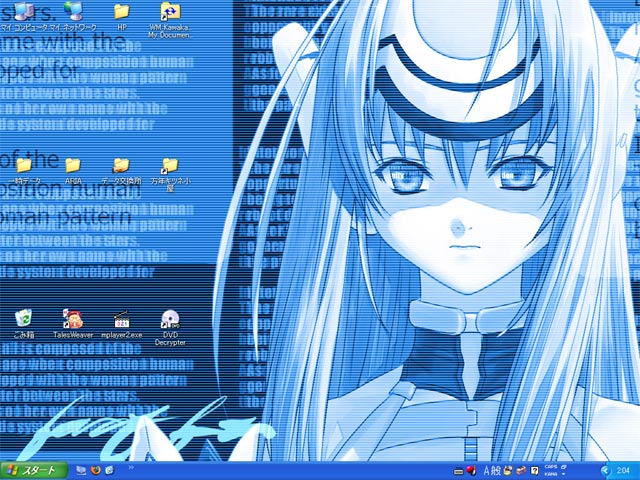Open the マイ ネットワーク desktop icon

point(74,18)
